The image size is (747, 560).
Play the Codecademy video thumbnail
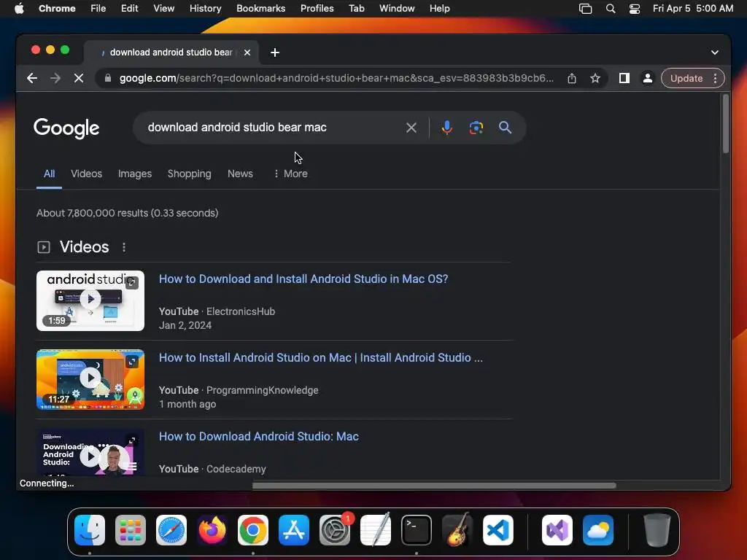pyautogui.click(x=90, y=452)
